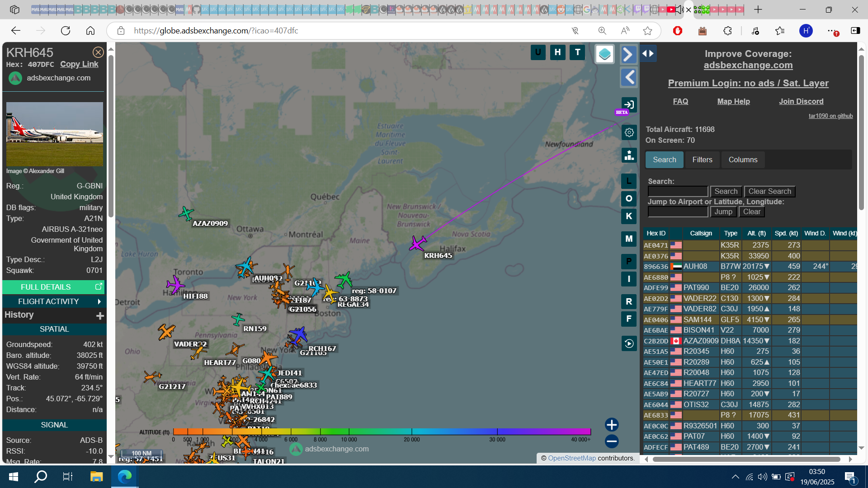Click the Clear button next to Jump
Image resolution: width=868 pixels, height=488 pixels.
[751, 211]
